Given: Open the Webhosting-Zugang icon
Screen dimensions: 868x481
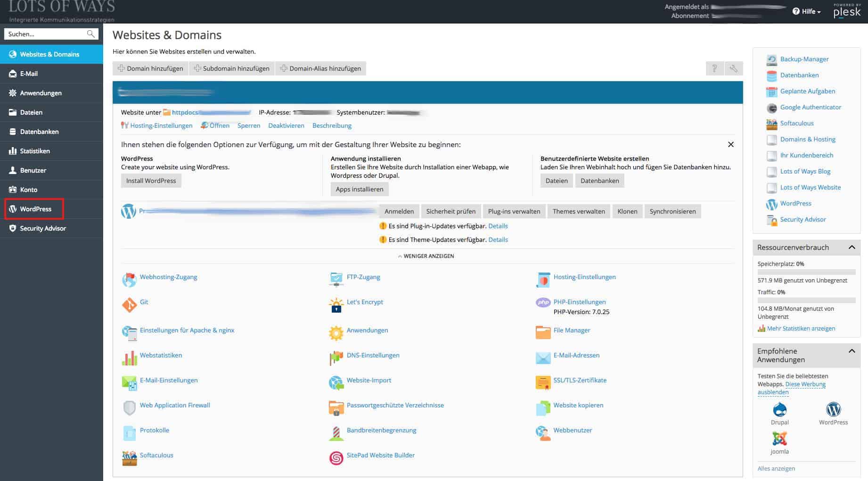Looking at the screenshot, I should [129, 280].
